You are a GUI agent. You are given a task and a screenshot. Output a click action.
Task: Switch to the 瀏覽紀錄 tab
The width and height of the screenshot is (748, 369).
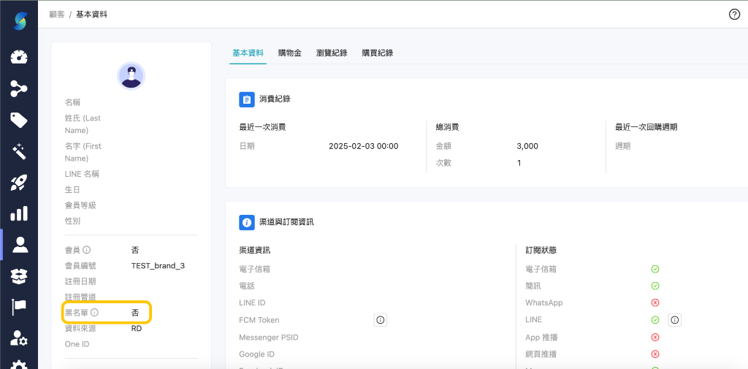point(331,53)
